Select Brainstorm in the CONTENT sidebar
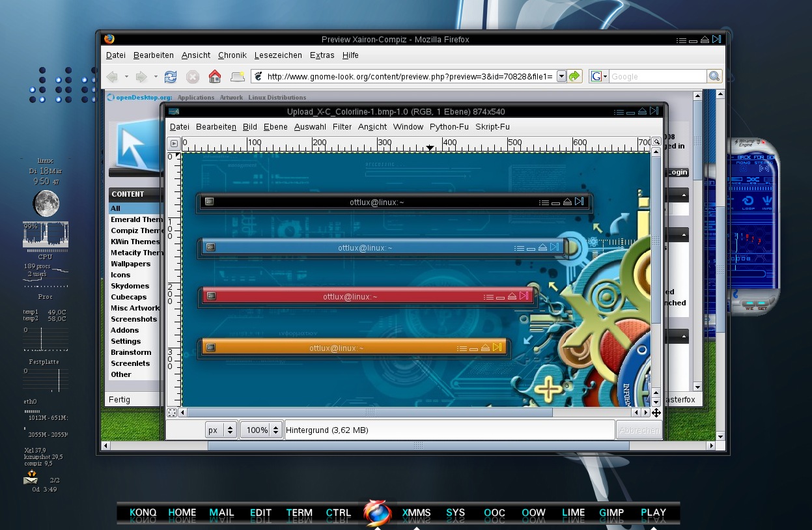This screenshot has height=530, width=812. point(131,352)
